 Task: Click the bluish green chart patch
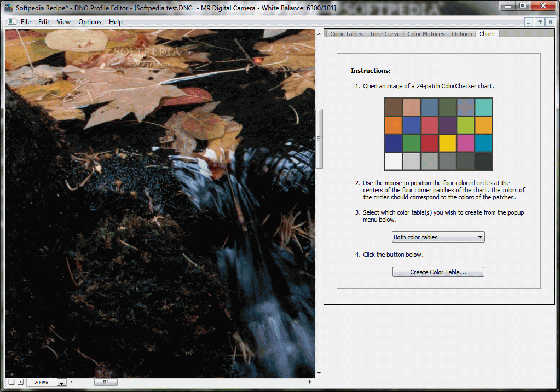point(483,107)
